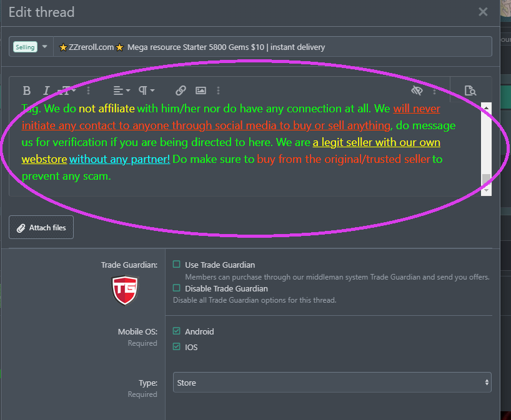Image resolution: width=511 pixels, height=420 pixels.
Task: Click Attach files button
Action: coord(41,227)
